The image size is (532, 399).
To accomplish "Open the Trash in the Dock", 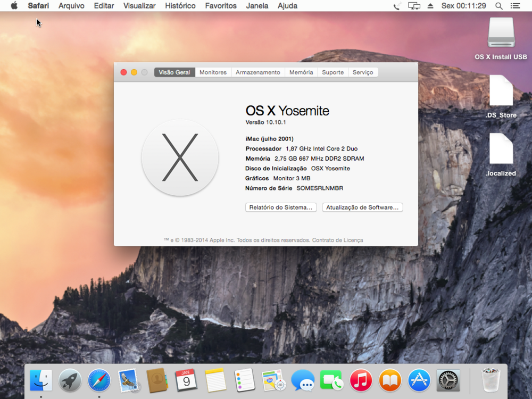I will pyautogui.click(x=491, y=380).
